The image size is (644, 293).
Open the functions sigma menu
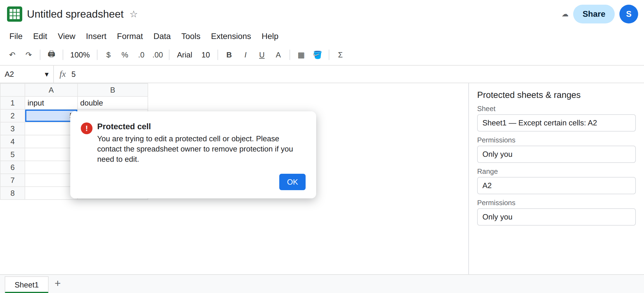pyautogui.click(x=340, y=55)
